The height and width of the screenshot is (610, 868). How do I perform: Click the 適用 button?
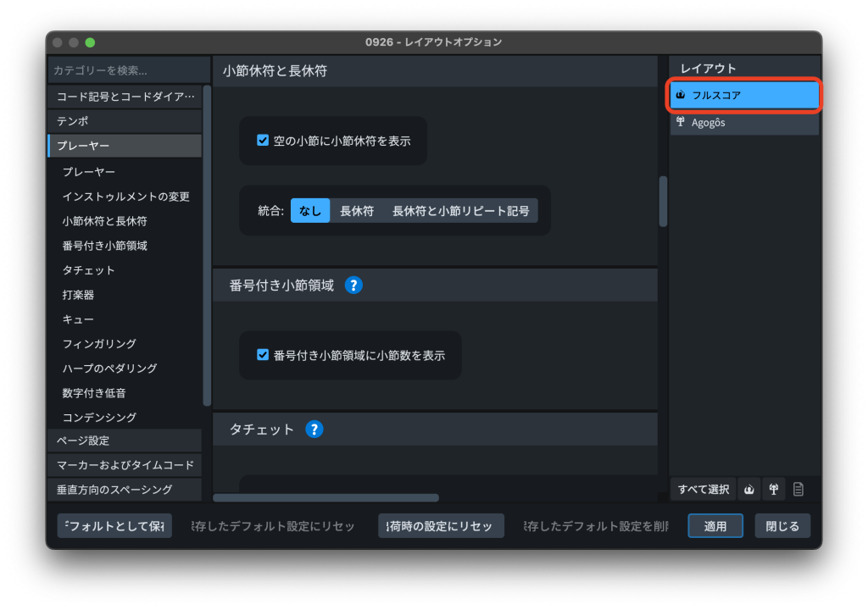click(715, 526)
